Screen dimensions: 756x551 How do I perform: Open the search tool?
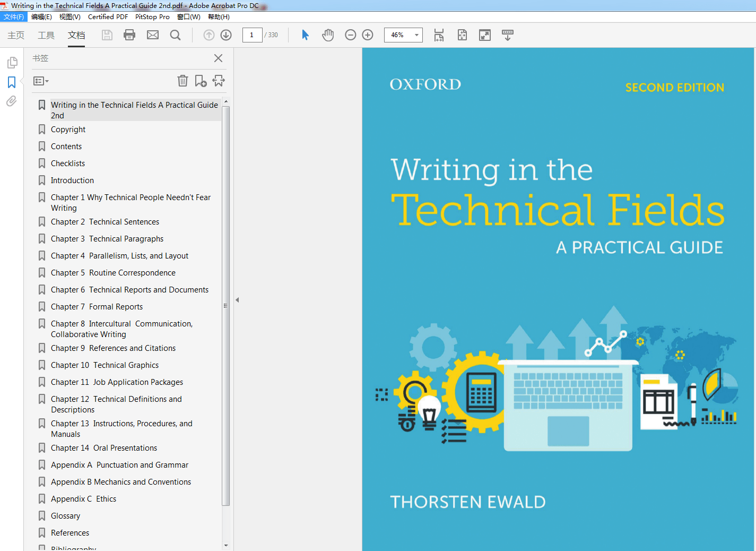pos(176,35)
